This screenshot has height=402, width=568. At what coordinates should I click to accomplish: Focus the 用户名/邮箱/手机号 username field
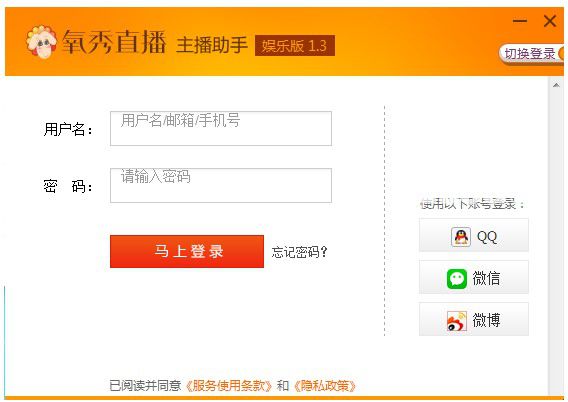click(x=221, y=129)
